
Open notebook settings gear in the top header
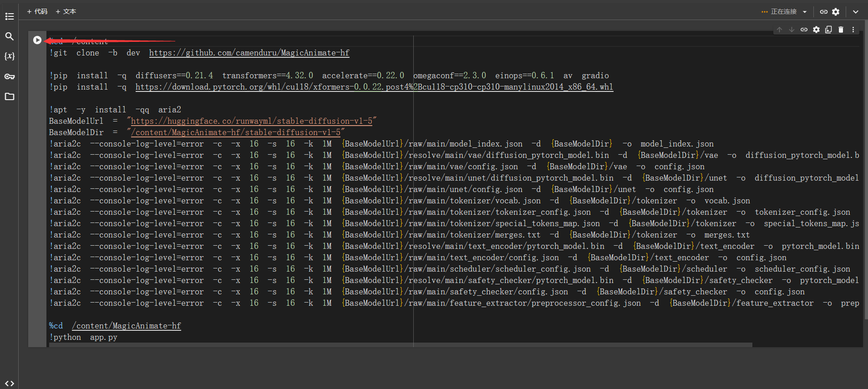pyautogui.click(x=836, y=12)
